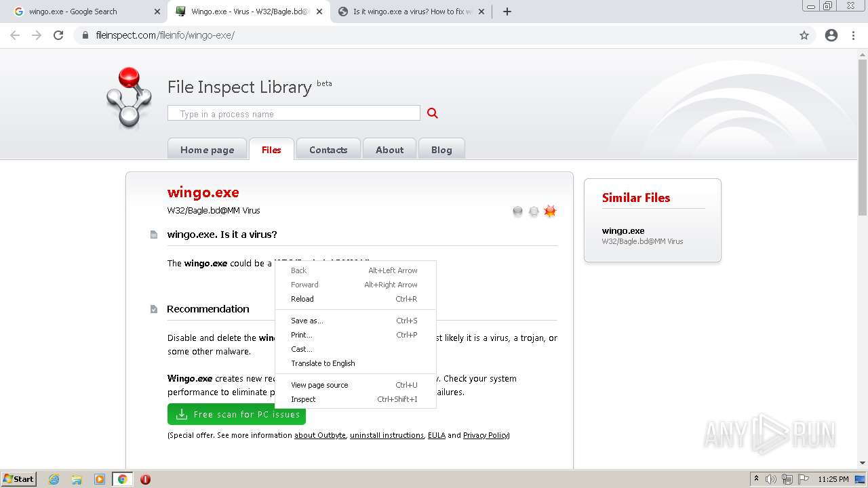Open the About nav tab
Image resolution: width=868 pixels, height=488 pixels.
click(390, 149)
